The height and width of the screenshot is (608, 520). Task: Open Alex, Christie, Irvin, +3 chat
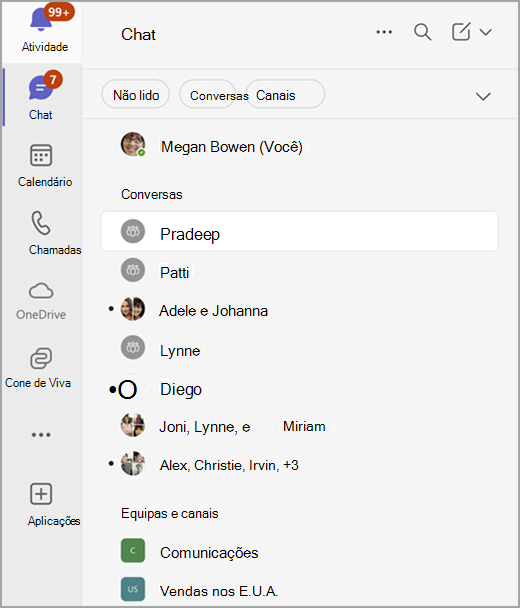tap(299, 465)
